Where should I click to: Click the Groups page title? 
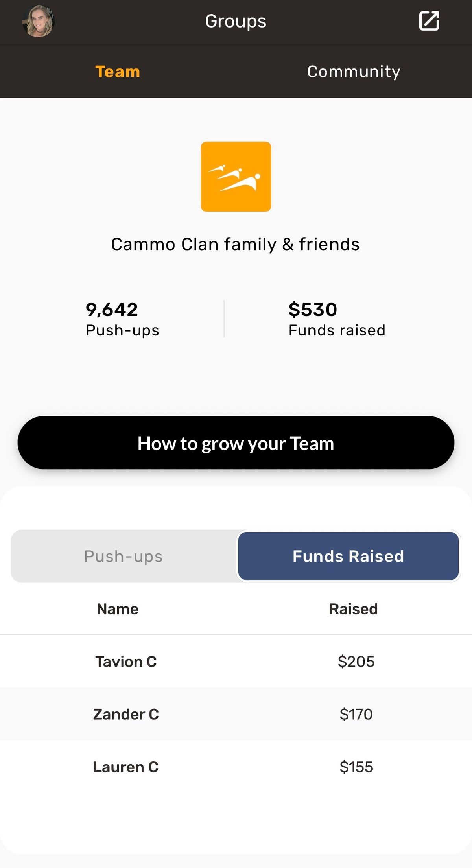[236, 21]
